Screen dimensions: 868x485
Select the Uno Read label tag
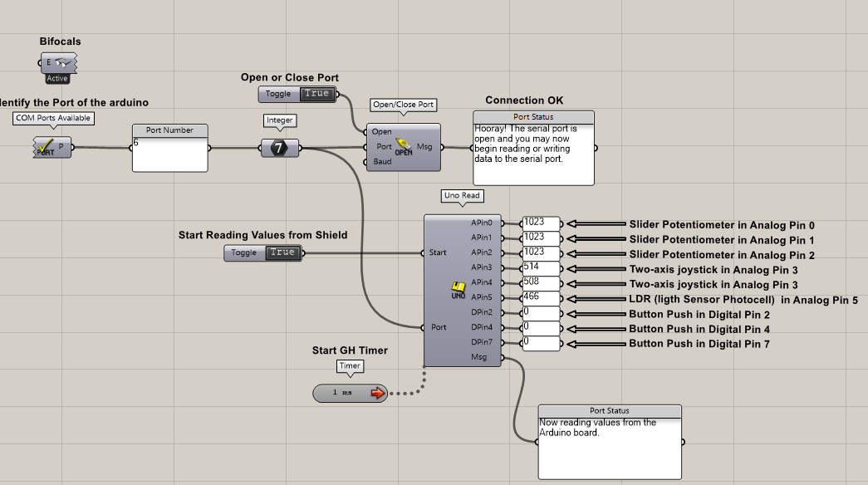(462, 195)
